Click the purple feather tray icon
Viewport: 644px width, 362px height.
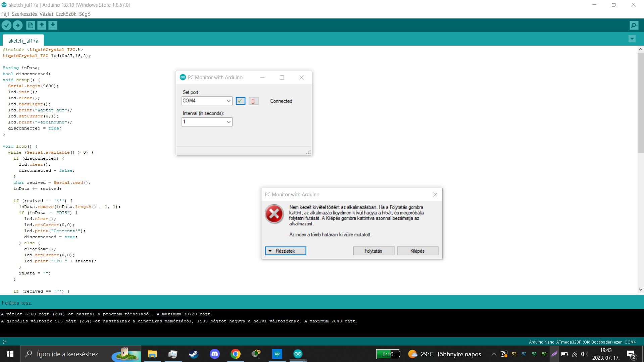pos(554,354)
